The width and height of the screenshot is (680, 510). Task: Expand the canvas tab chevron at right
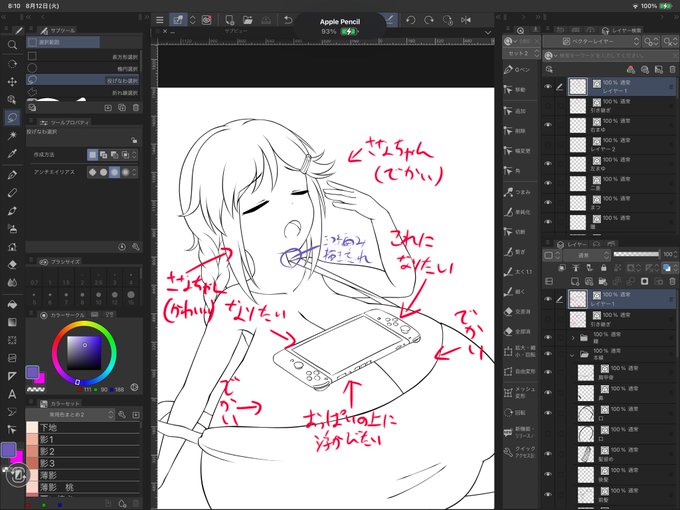pyautogui.click(x=488, y=33)
